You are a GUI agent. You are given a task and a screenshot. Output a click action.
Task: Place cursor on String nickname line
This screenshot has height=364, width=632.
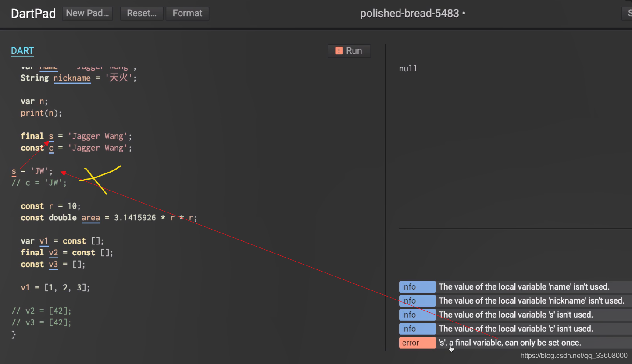pos(79,78)
